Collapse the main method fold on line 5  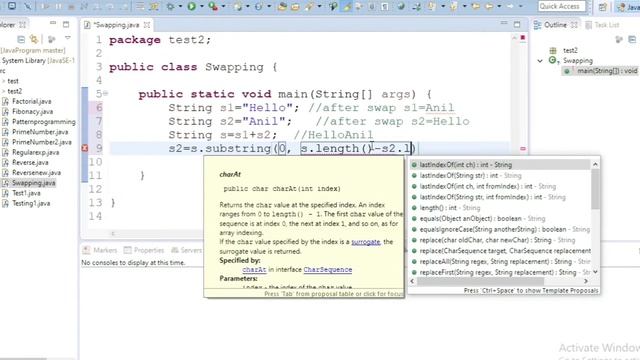click(x=106, y=93)
